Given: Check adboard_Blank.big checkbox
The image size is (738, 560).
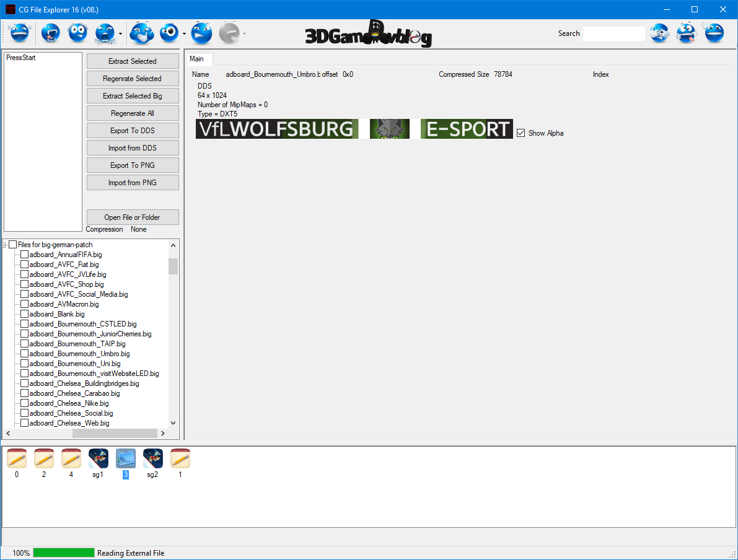Looking at the screenshot, I should [24, 314].
